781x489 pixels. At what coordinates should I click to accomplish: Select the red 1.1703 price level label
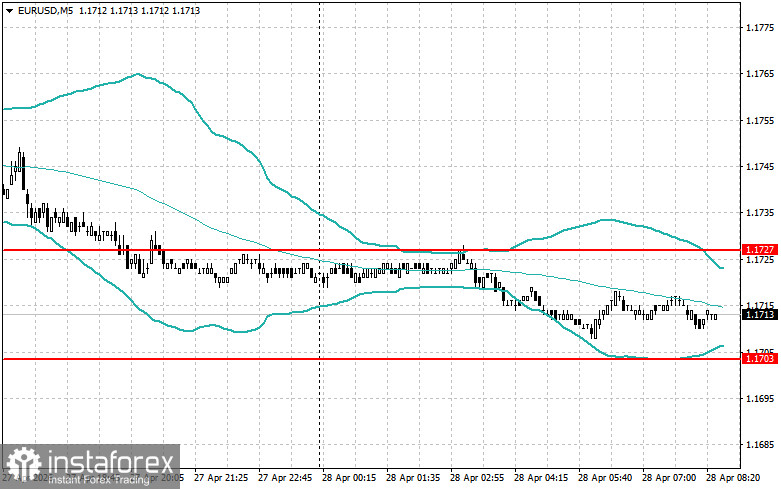[760, 359]
